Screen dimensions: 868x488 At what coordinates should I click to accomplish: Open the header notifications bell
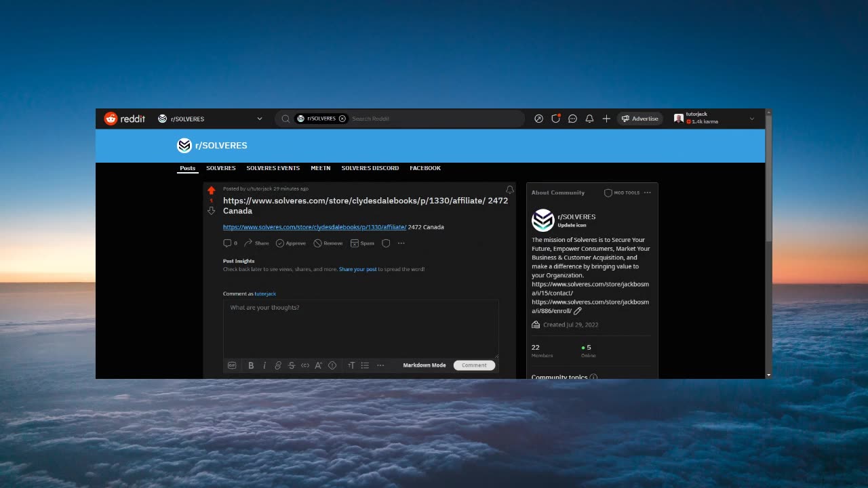589,119
